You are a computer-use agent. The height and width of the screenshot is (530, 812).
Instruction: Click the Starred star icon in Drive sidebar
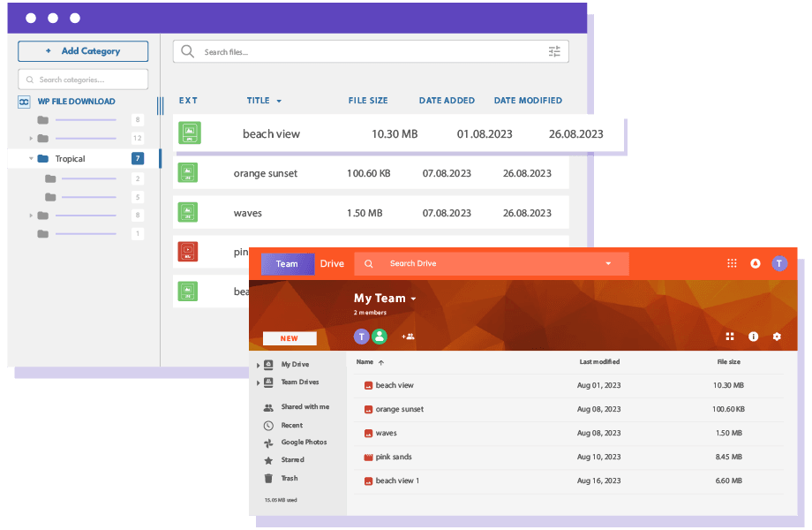click(x=267, y=460)
